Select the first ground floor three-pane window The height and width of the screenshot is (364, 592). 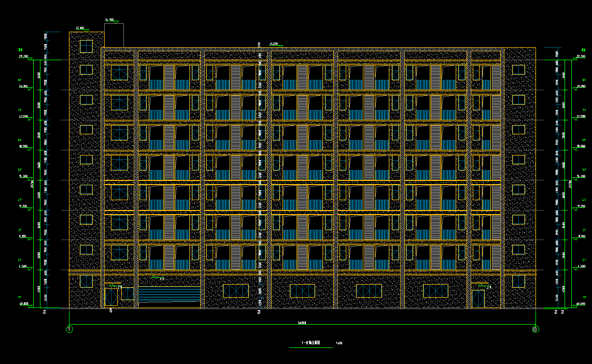(235, 291)
